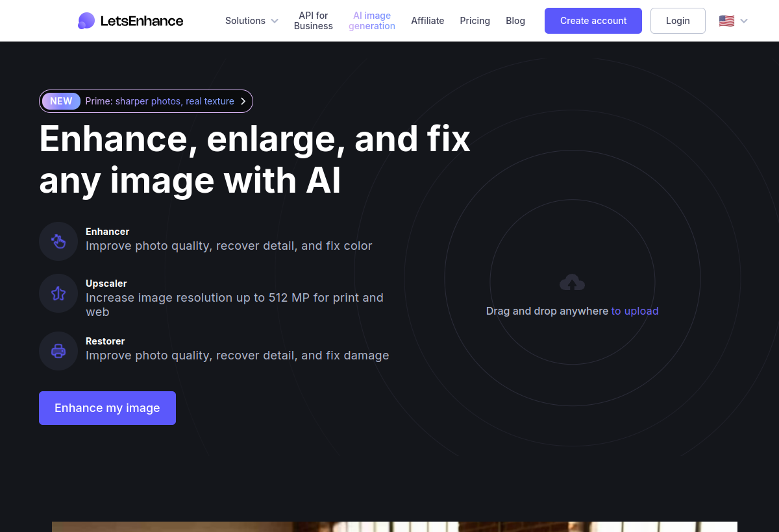
Task: Expand the language selector chevron
Action: coord(744,21)
